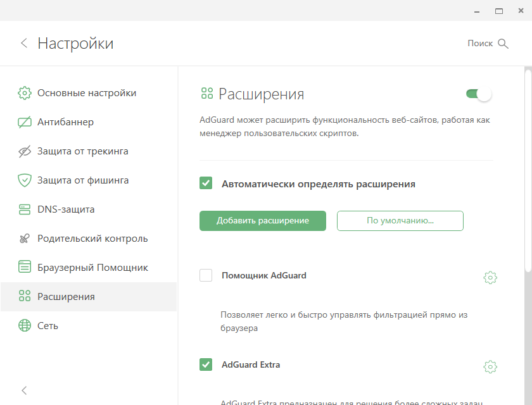This screenshot has height=405, width=532.
Task: Minimize the AdGuard window
Action: (x=477, y=11)
